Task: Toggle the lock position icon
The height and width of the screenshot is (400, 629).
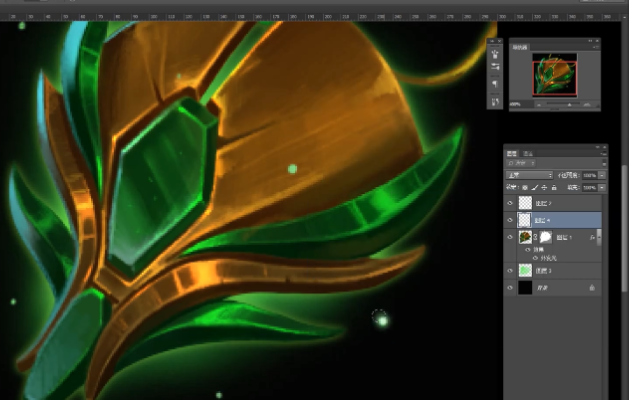Action: point(544,187)
